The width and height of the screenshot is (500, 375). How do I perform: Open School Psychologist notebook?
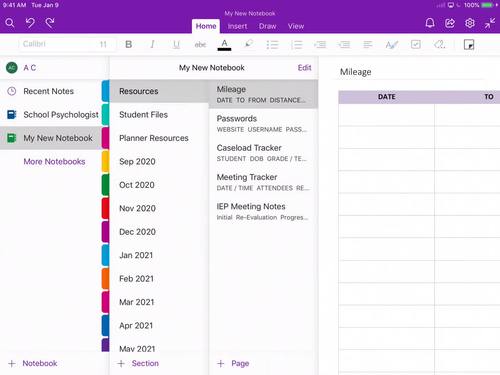tap(51, 115)
